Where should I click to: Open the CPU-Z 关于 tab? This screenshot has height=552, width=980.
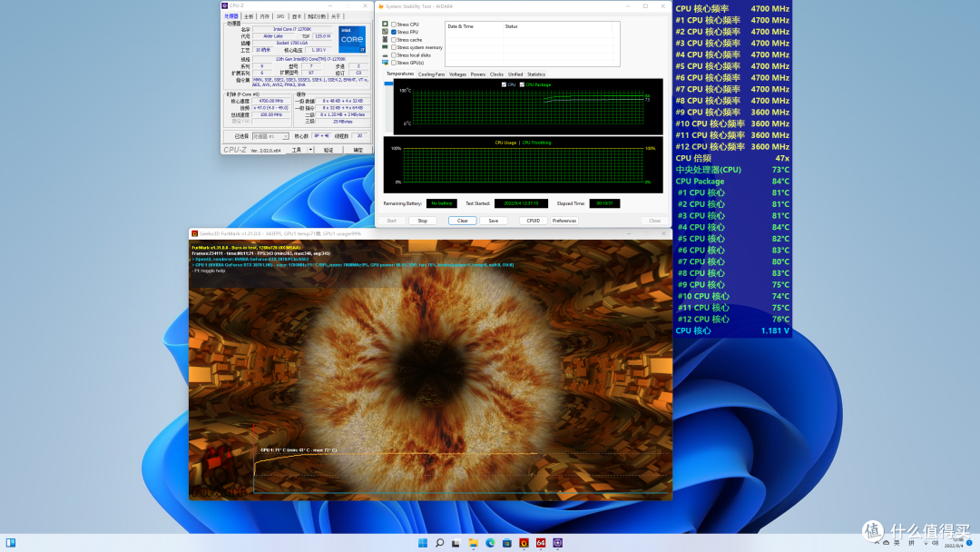pos(337,16)
